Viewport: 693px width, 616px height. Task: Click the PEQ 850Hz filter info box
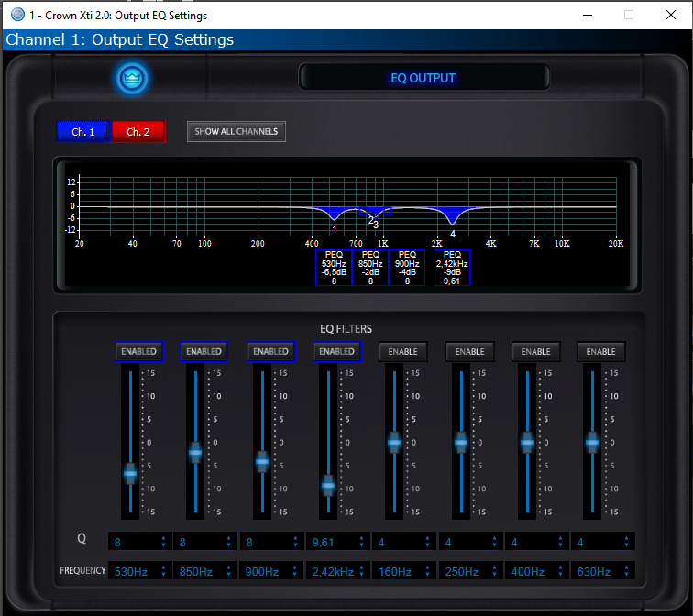(370, 268)
